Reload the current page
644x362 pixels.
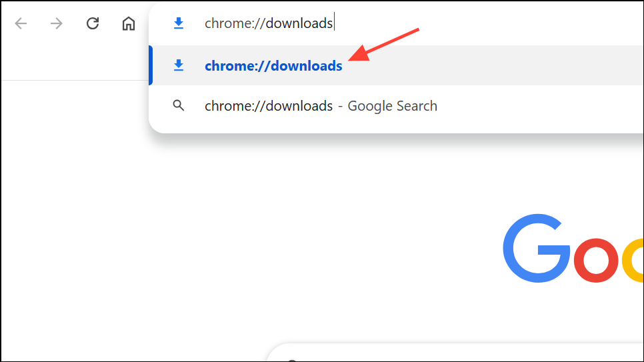click(93, 24)
